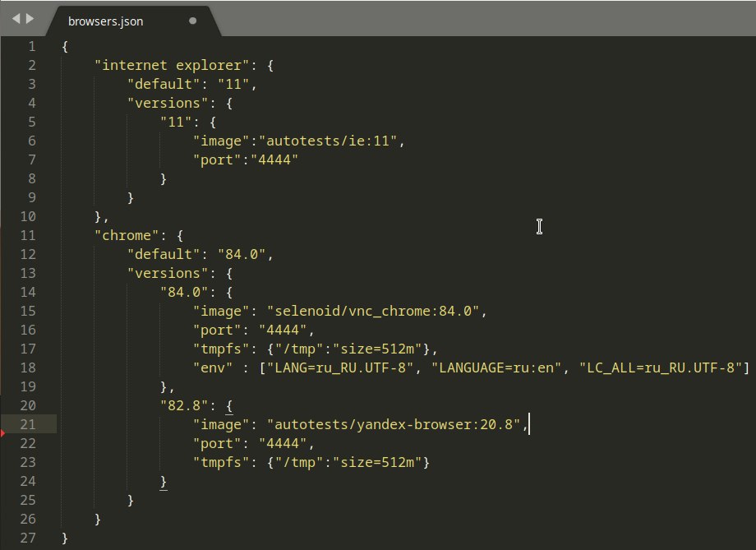Go to previous tab using left arrow

[x=16, y=18]
